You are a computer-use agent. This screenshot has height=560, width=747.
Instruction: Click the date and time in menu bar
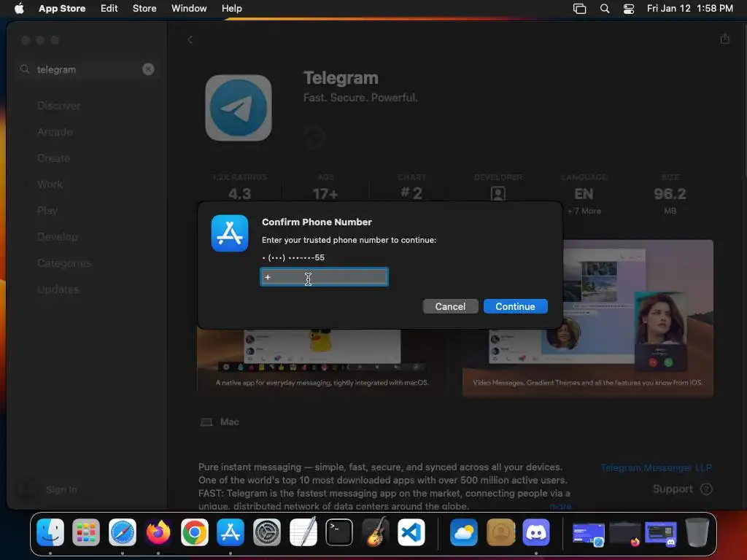point(690,8)
